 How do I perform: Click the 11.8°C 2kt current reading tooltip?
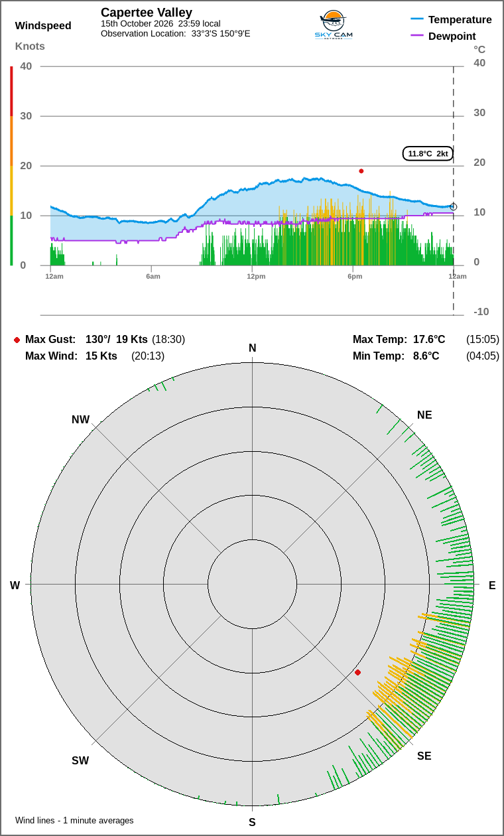click(x=428, y=153)
